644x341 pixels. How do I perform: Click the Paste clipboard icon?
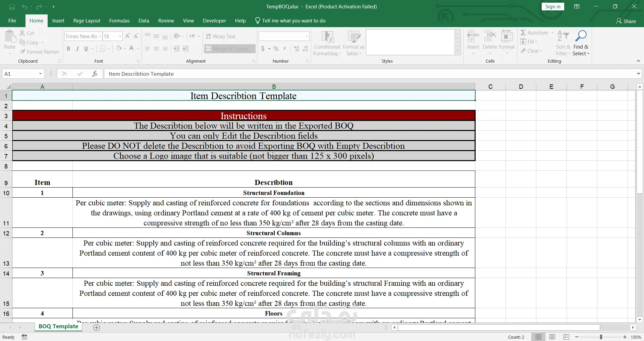point(10,36)
